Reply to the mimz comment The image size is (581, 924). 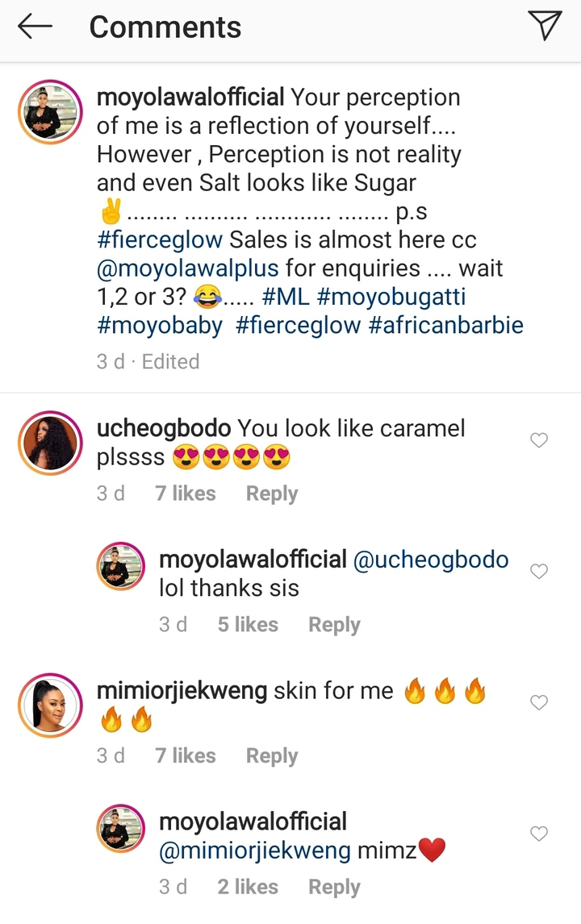coord(334,887)
